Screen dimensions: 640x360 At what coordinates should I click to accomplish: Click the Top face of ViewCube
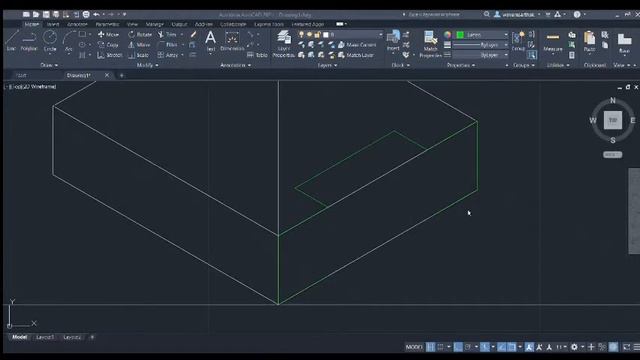point(612,120)
